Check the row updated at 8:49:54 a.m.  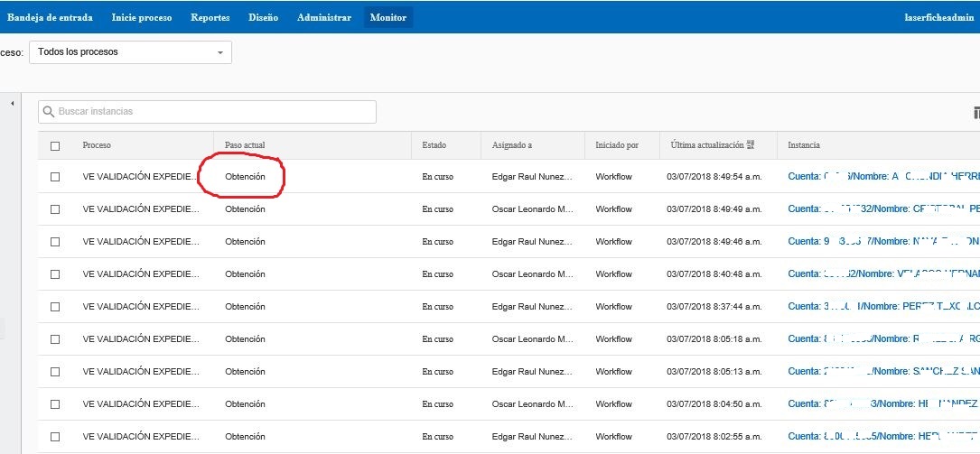pyautogui.click(x=55, y=177)
